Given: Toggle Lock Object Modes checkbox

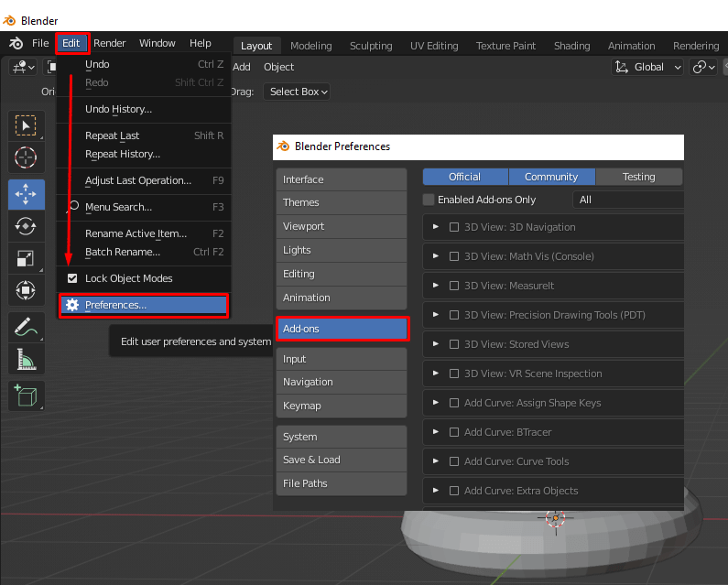Looking at the screenshot, I should (73, 278).
